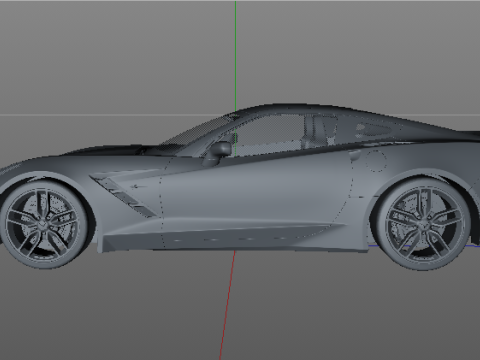Click the green vertical Y axis line
Screen dimensions: 480x360
point(236,57)
